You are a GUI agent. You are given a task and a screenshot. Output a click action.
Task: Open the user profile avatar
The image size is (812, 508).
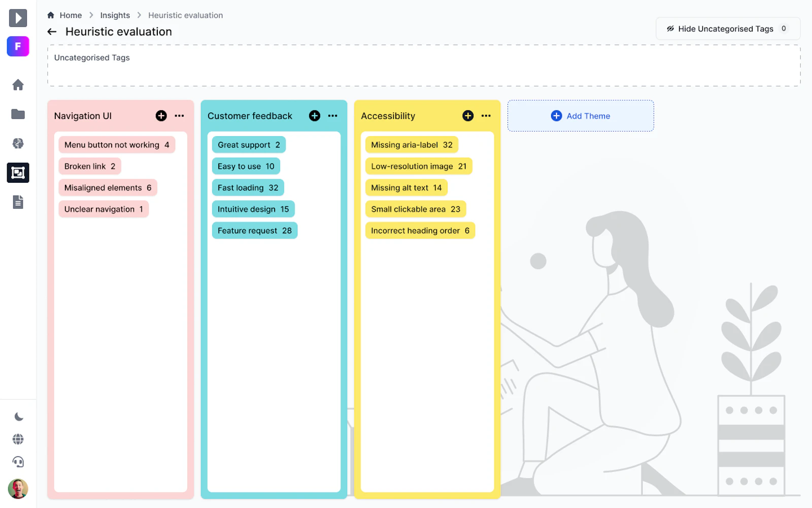click(18, 489)
